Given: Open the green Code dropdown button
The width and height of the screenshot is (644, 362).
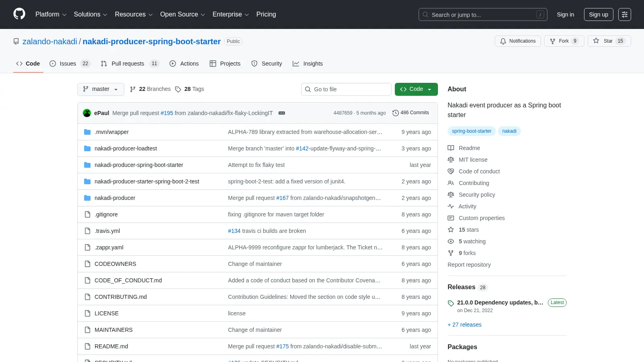Looking at the screenshot, I should 416,89.
